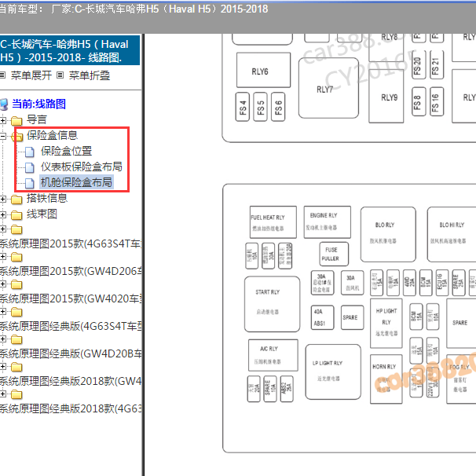Click the 菜单展开 expand-all link
476x476 pixels.
coord(31,75)
